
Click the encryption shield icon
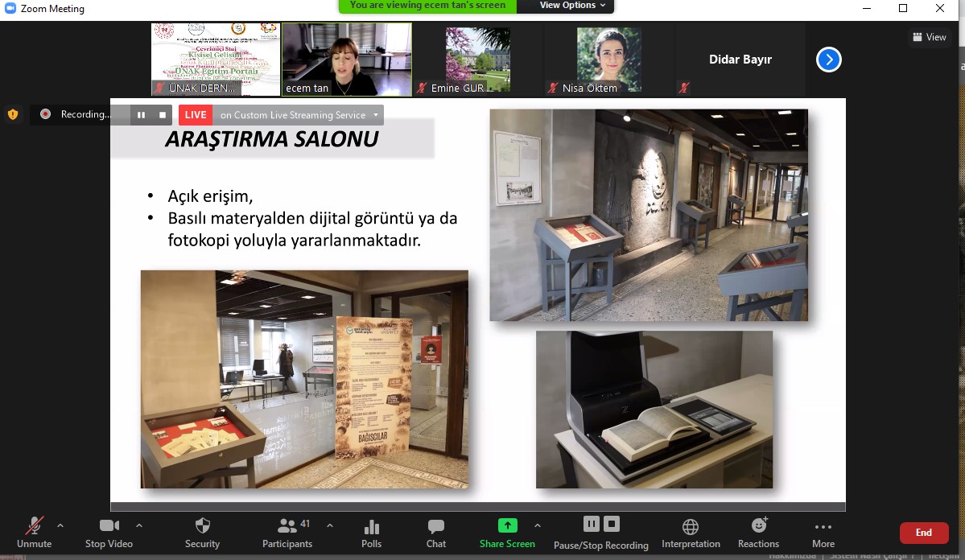click(x=13, y=114)
